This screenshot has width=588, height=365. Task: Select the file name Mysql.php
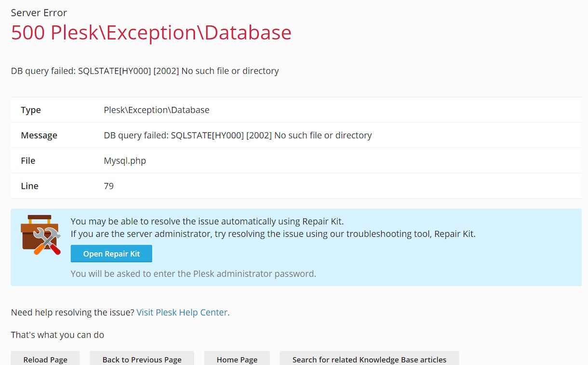125,160
